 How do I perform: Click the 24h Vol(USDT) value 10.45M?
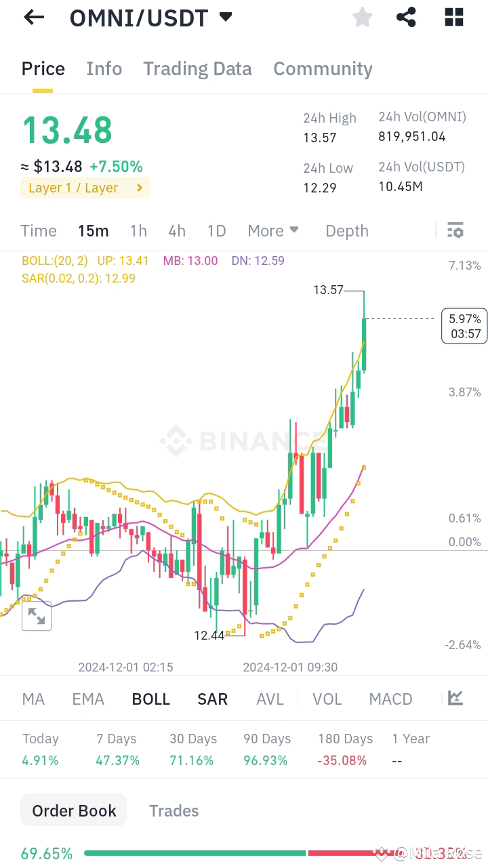(x=401, y=186)
